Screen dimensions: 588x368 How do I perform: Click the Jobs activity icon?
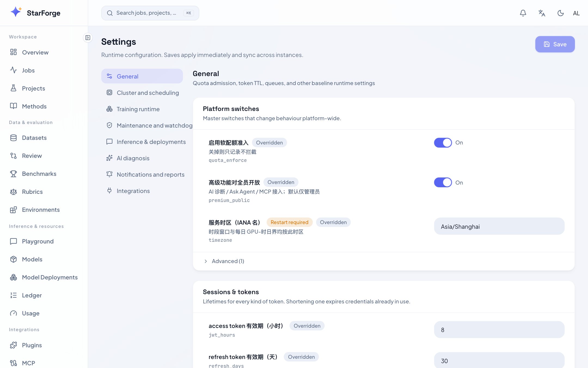(x=13, y=70)
